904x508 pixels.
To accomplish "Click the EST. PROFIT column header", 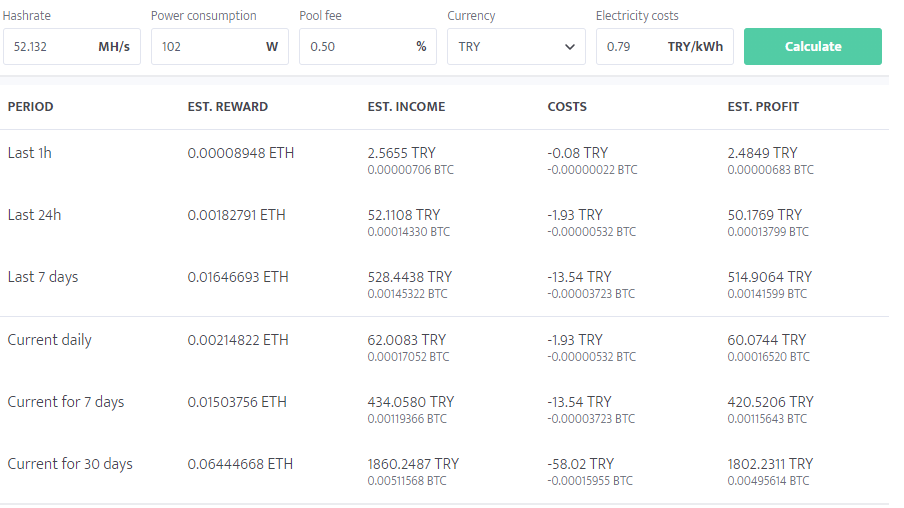I will pos(764,107).
